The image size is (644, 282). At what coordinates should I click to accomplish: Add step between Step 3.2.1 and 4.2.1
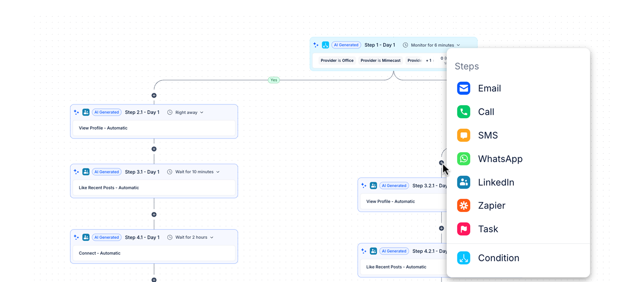click(441, 228)
